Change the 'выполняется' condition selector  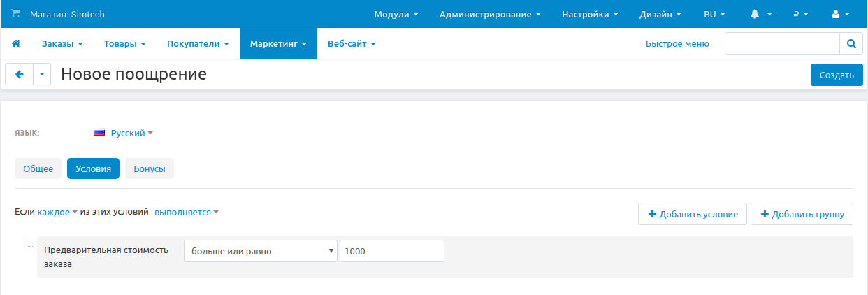coord(186,213)
